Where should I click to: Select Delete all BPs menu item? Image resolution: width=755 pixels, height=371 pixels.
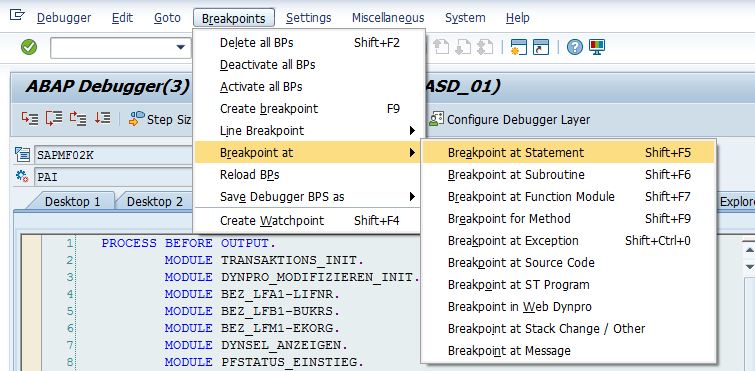coord(309,42)
